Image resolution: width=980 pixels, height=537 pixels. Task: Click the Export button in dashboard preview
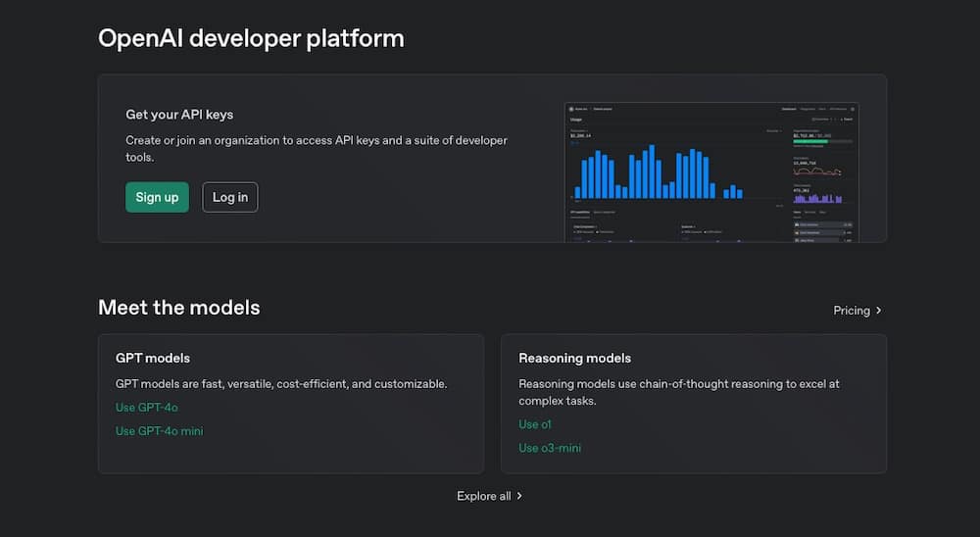(x=847, y=120)
